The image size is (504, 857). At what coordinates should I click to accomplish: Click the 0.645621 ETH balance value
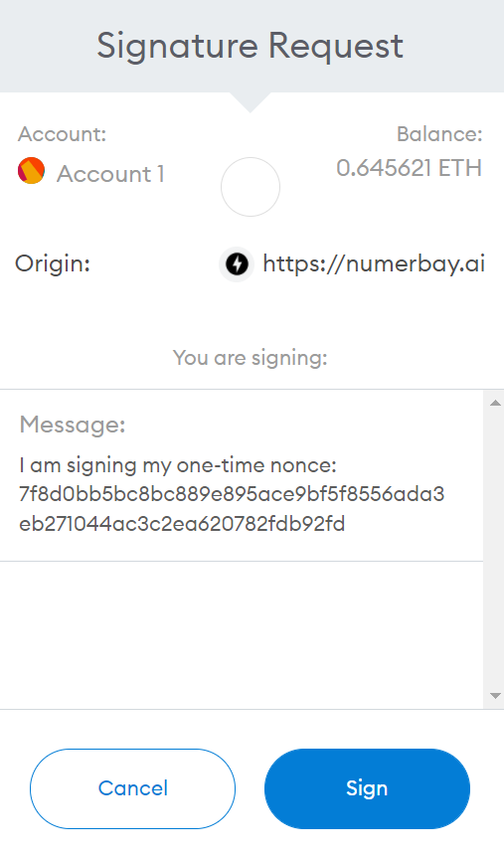(409, 168)
